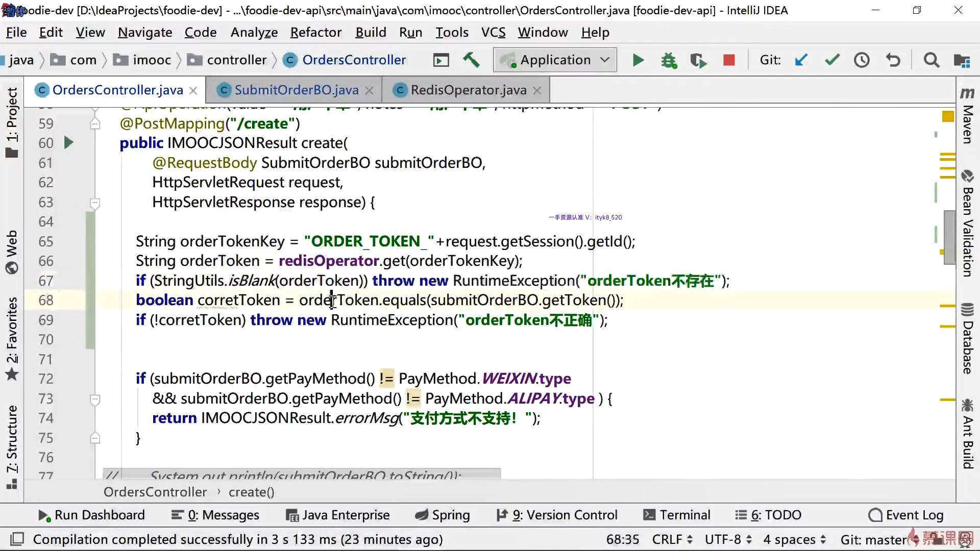
Task: Show Git history clock icon
Action: [862, 60]
